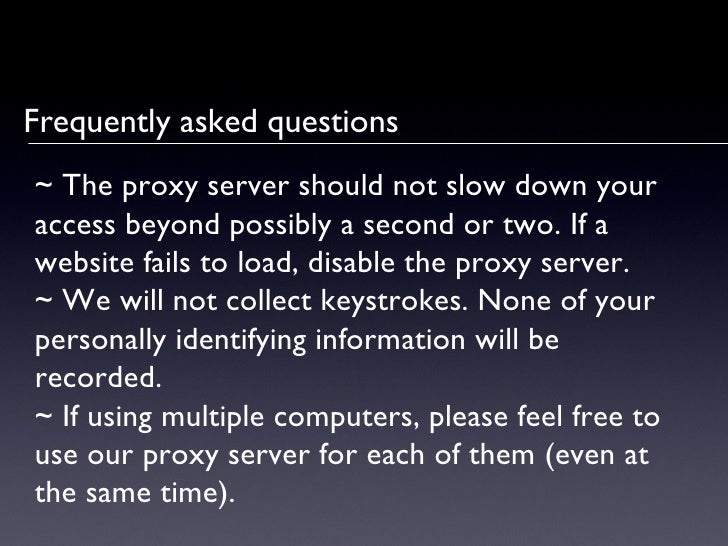The image size is (728, 546).
Task: Click 'please feel free to' text
Action: pos(544,417)
